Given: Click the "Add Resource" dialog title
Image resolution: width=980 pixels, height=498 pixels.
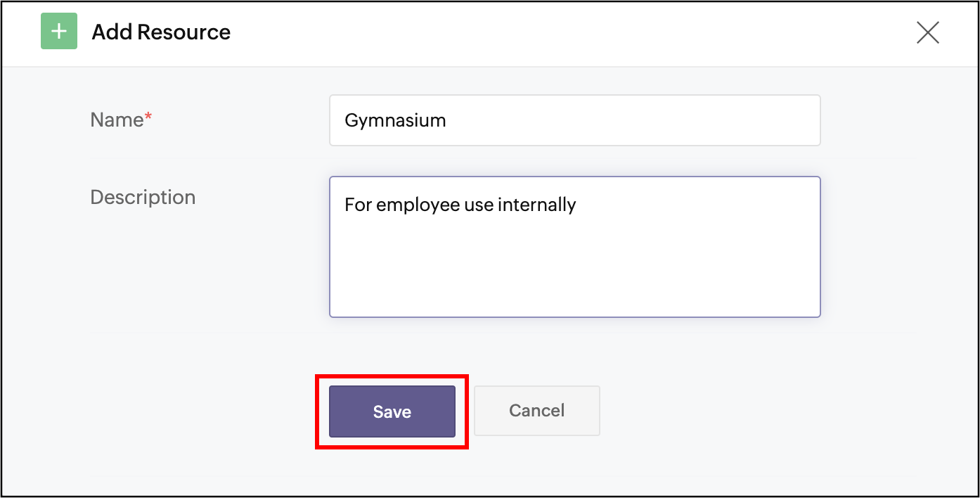Looking at the screenshot, I should (x=161, y=32).
